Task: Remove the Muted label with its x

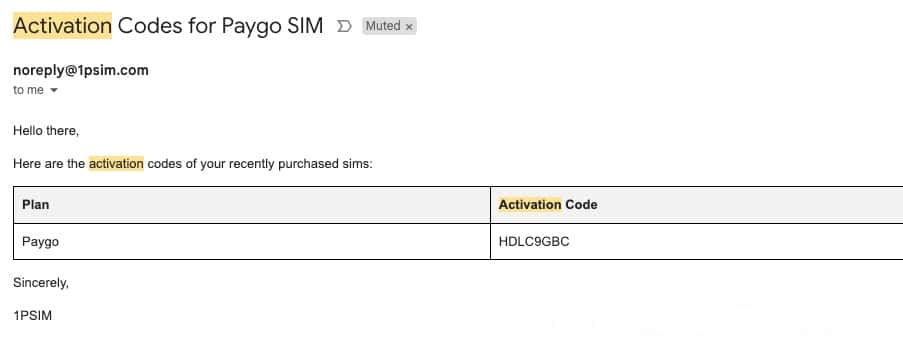Action: pyautogui.click(x=409, y=26)
